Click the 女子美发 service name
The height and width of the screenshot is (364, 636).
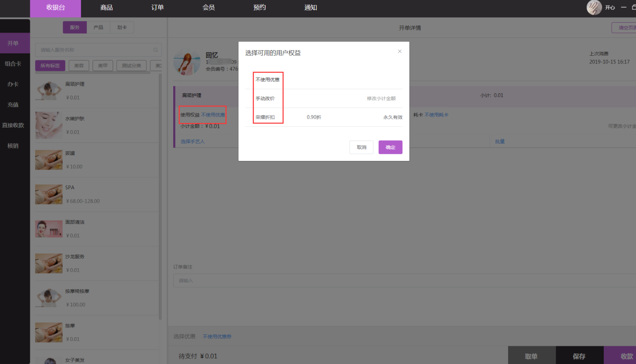pyautogui.click(x=75, y=360)
